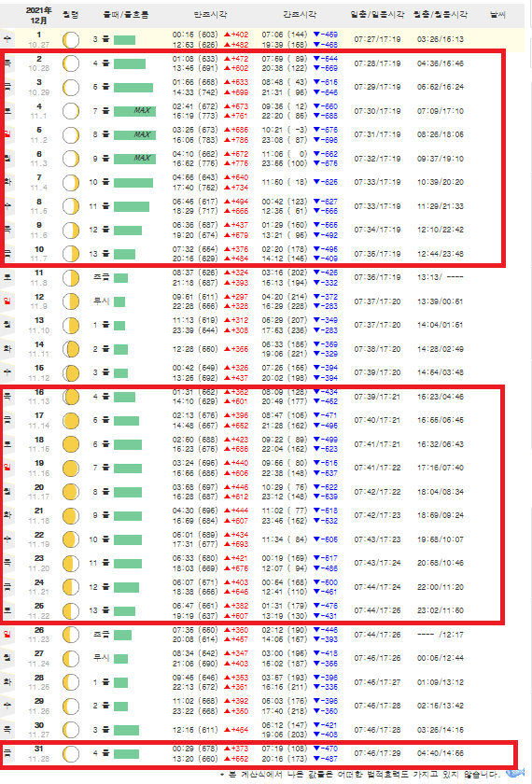Click the green MAX tide bar for December 6

point(134,159)
